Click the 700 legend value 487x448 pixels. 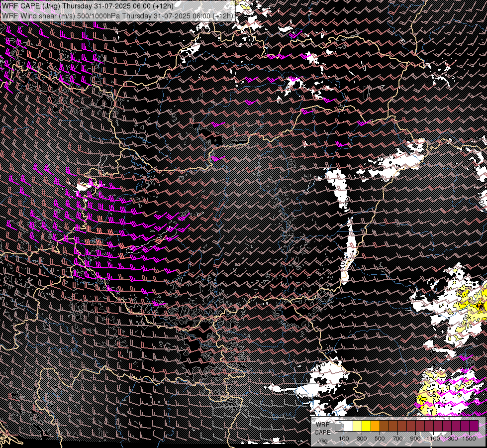tap(397, 439)
